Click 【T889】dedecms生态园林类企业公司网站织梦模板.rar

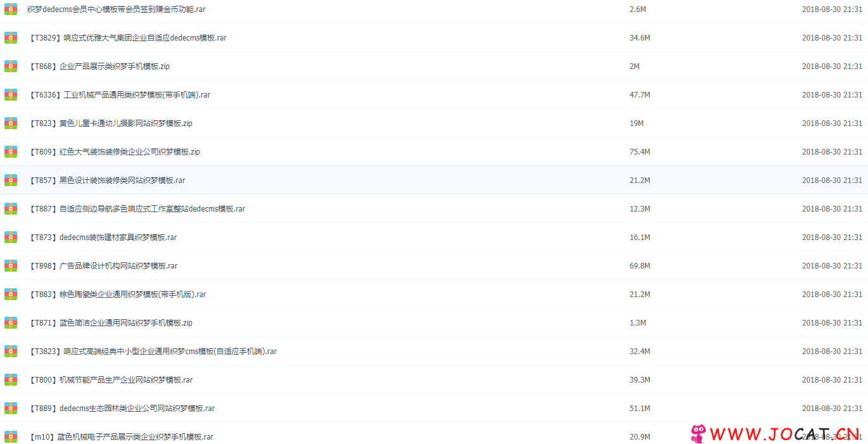pos(122,409)
